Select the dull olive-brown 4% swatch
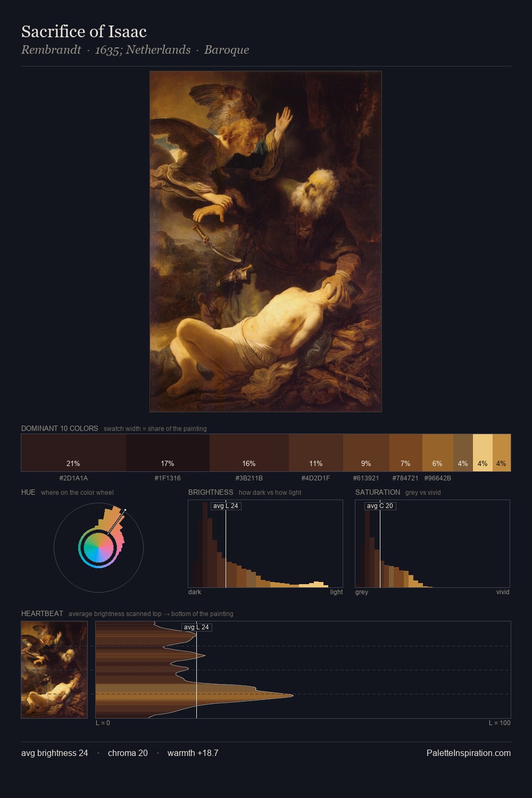Screen dimensions: 532x798 click(x=463, y=453)
